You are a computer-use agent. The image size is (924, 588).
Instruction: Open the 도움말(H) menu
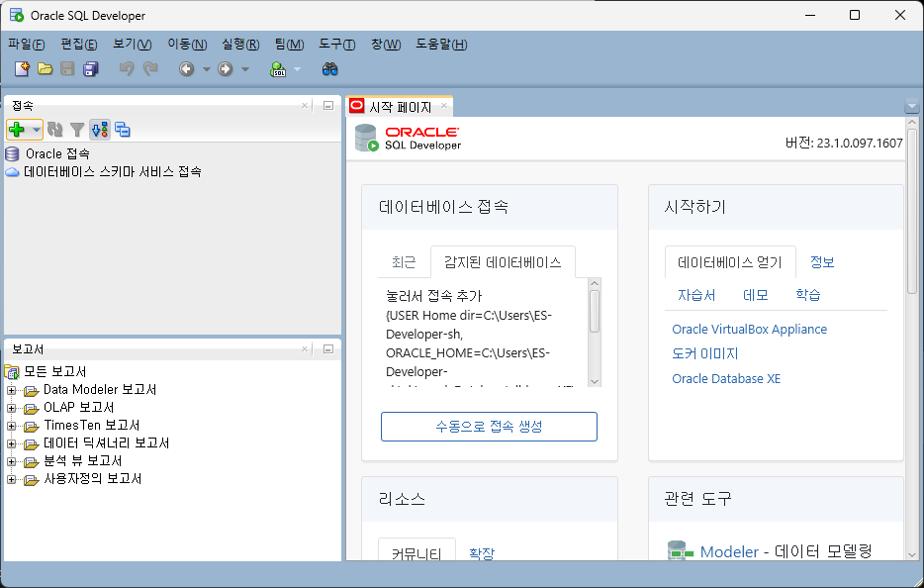[441, 45]
